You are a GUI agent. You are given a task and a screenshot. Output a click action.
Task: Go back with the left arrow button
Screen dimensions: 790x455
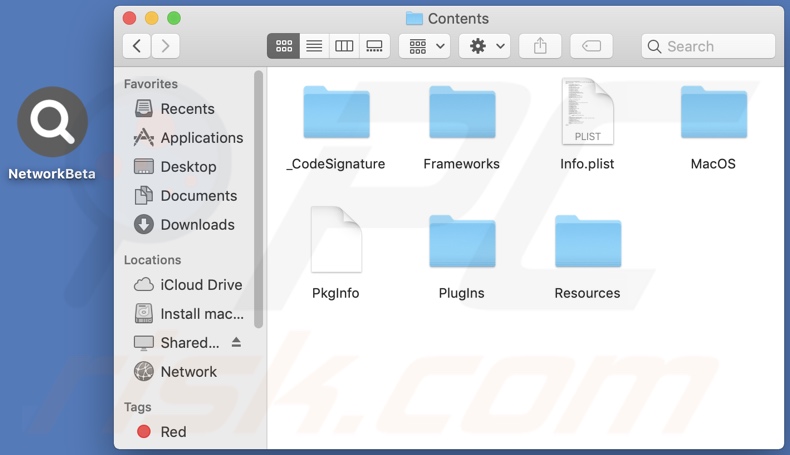pos(137,46)
